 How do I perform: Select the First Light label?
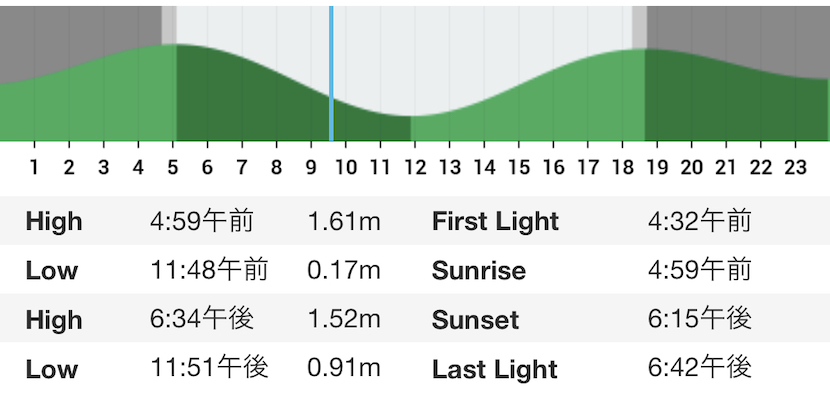pyautogui.click(x=495, y=222)
